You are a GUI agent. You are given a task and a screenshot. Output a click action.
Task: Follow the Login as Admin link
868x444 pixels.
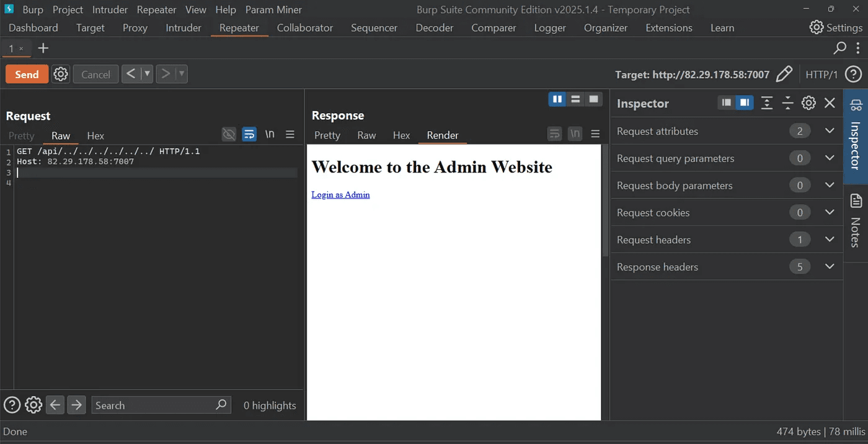[x=340, y=195]
